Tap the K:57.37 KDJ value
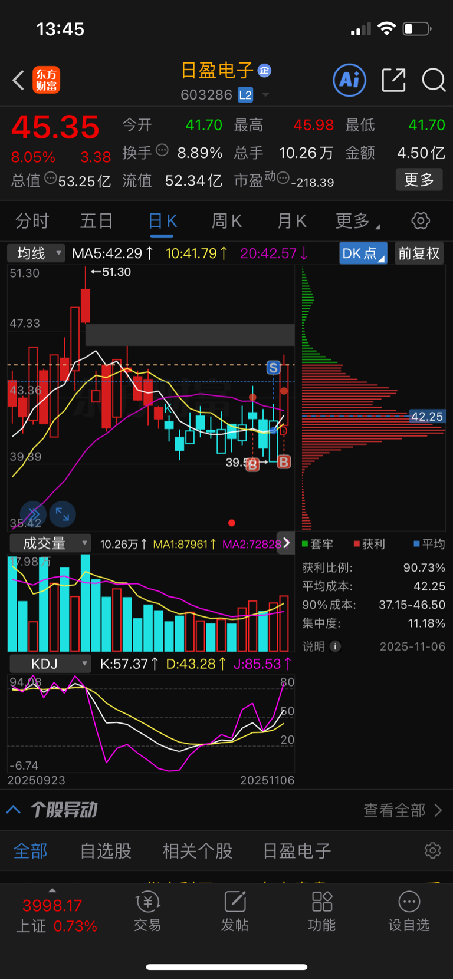453x980 pixels. [129, 664]
